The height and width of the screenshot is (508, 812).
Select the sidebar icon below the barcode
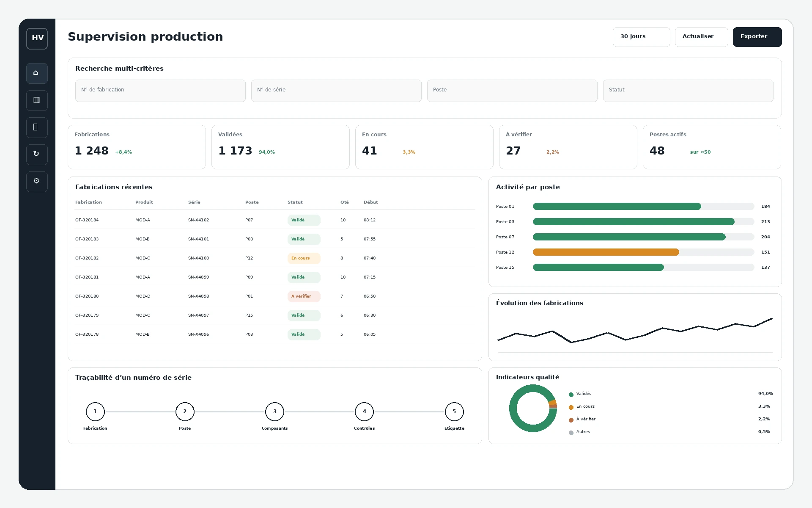37,127
